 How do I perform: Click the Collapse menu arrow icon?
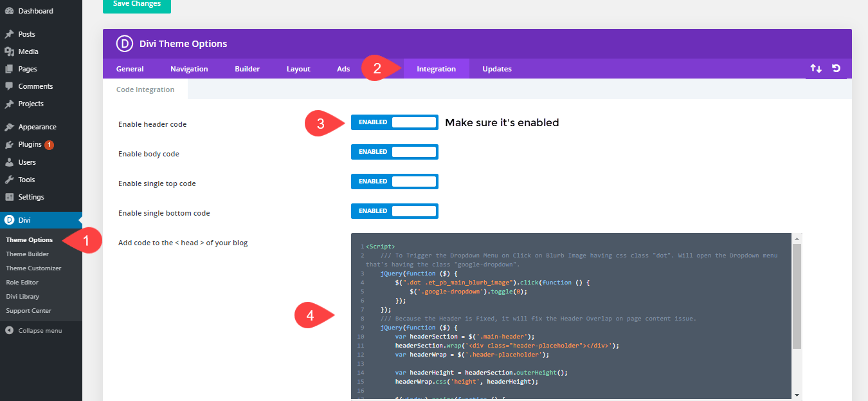click(9, 330)
